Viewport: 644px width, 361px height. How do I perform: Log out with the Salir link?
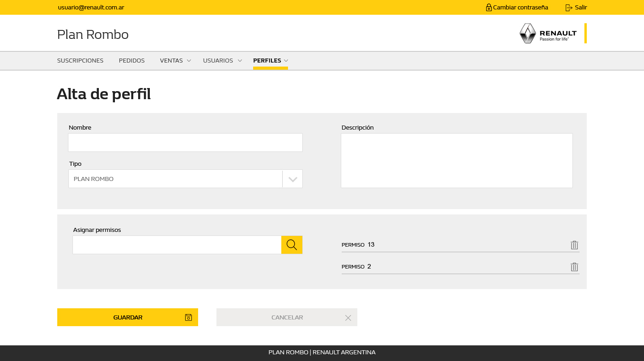[x=581, y=8]
